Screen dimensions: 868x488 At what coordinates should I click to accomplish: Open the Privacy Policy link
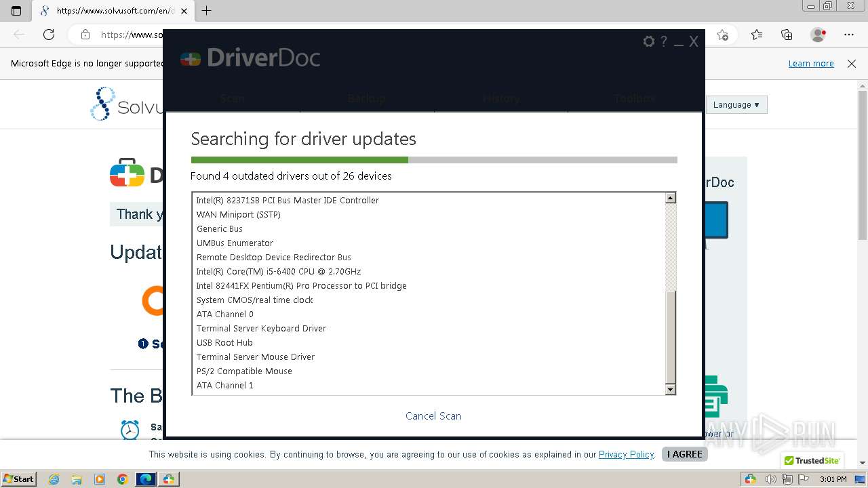click(626, 454)
